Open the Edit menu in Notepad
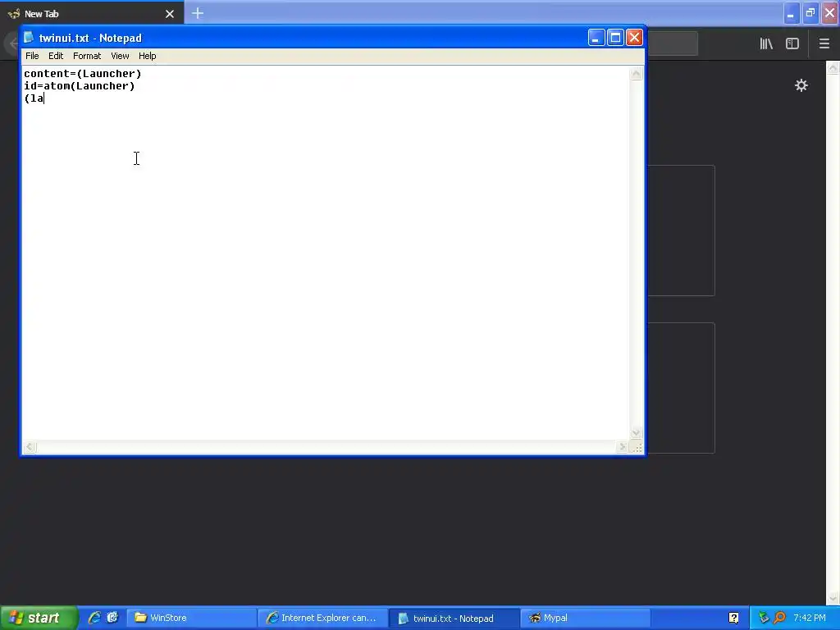This screenshot has height=630, width=840. pos(56,56)
